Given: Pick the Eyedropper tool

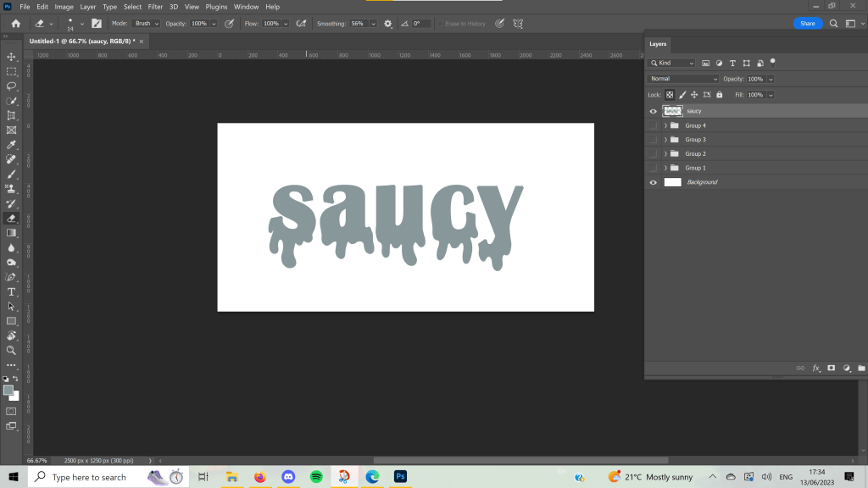Looking at the screenshot, I should pos(11,145).
